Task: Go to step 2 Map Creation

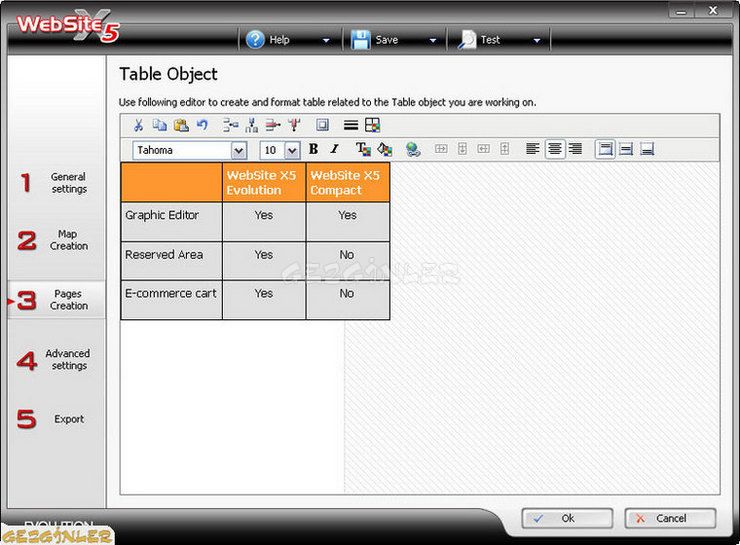Action: click(x=56, y=240)
